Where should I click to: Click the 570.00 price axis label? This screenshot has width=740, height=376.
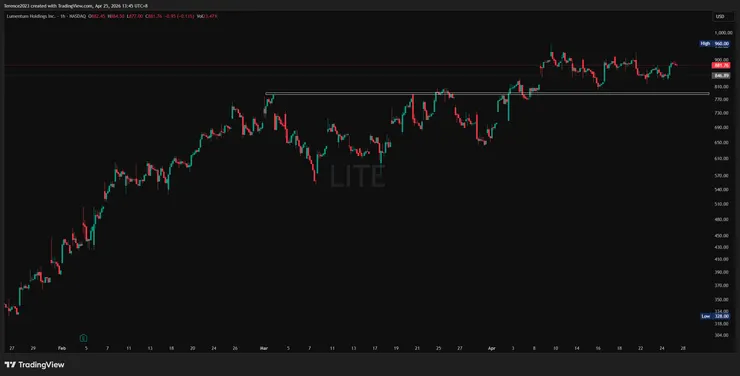(x=722, y=175)
